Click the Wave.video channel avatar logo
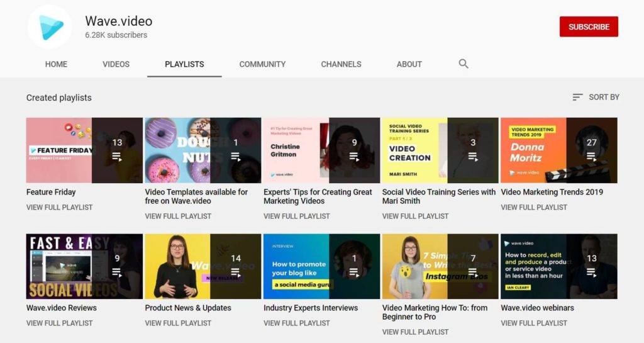Viewport: 644px width, 343px height. [49, 27]
